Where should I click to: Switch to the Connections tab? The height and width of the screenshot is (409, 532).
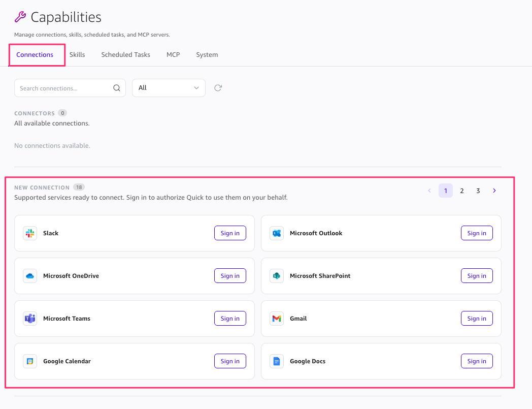(x=35, y=55)
